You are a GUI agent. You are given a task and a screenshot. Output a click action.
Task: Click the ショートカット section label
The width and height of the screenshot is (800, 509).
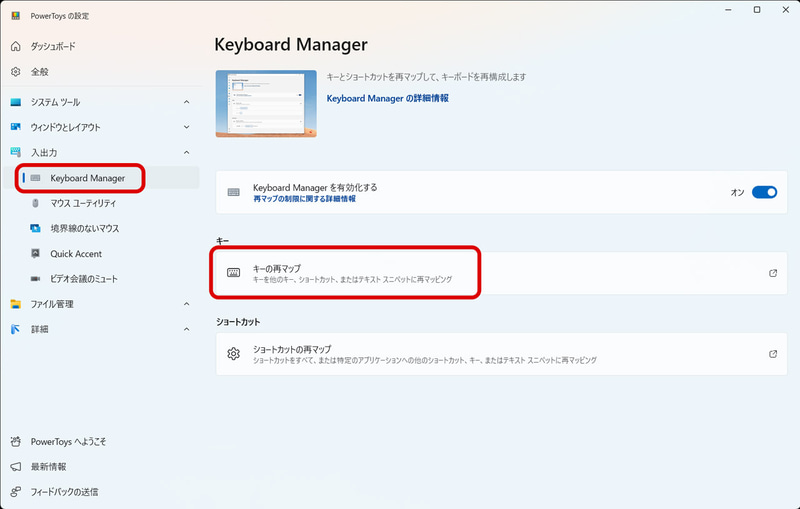point(238,322)
